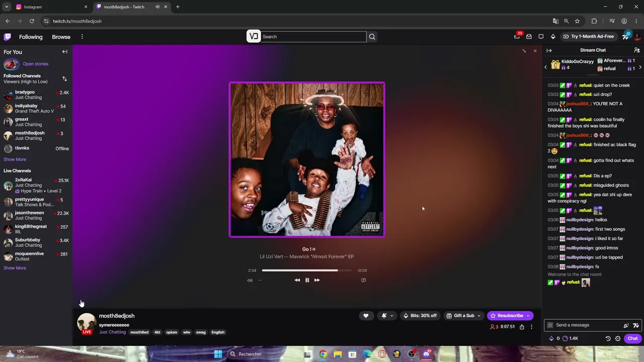Click the mosth8edjosh streamer avatar
Viewport: 644px width, 362px height.
[x=87, y=323]
